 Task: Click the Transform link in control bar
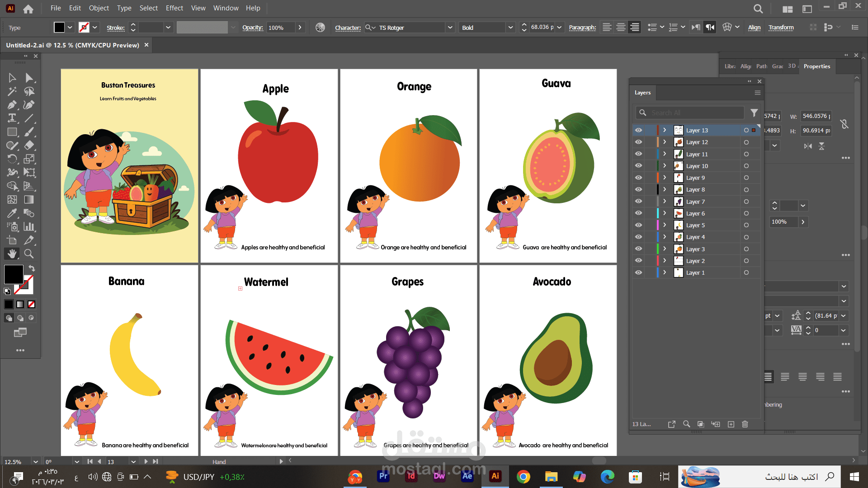click(x=781, y=28)
